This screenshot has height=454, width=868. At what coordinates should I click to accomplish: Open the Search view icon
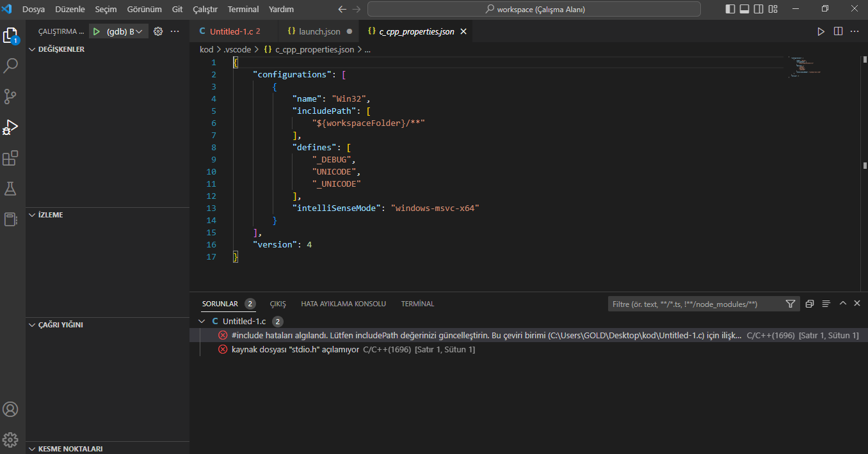coord(11,65)
